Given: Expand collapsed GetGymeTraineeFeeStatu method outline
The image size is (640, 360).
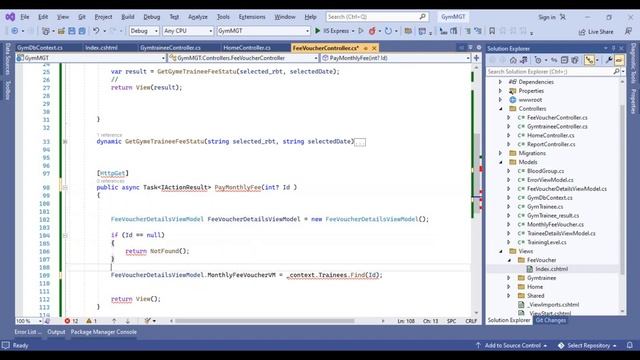Looking at the screenshot, I should (x=65, y=142).
